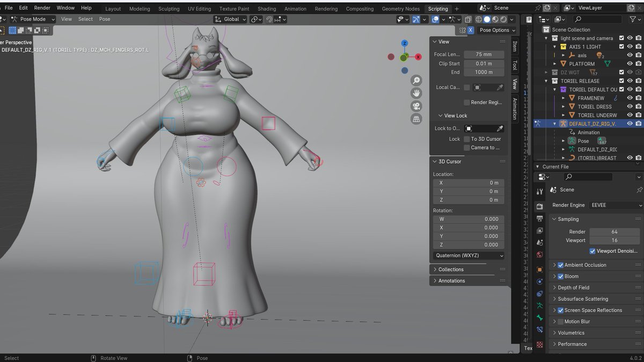This screenshot has height=362, width=644.
Task: Click the zoom magnifier viewport gizmo
Action: coord(416,81)
